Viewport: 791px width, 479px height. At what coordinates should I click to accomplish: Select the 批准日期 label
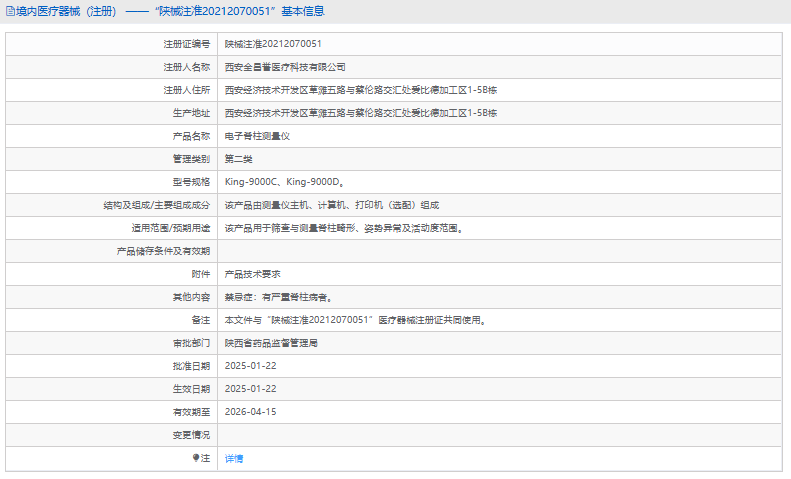(191, 366)
